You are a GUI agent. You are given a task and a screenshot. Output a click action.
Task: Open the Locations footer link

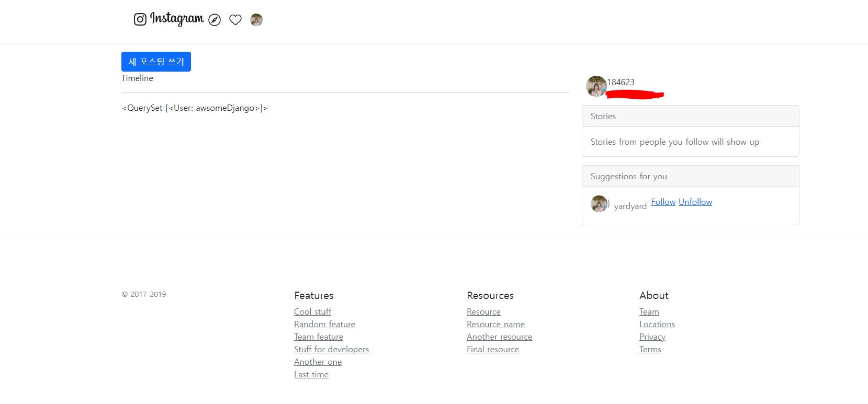click(x=657, y=324)
